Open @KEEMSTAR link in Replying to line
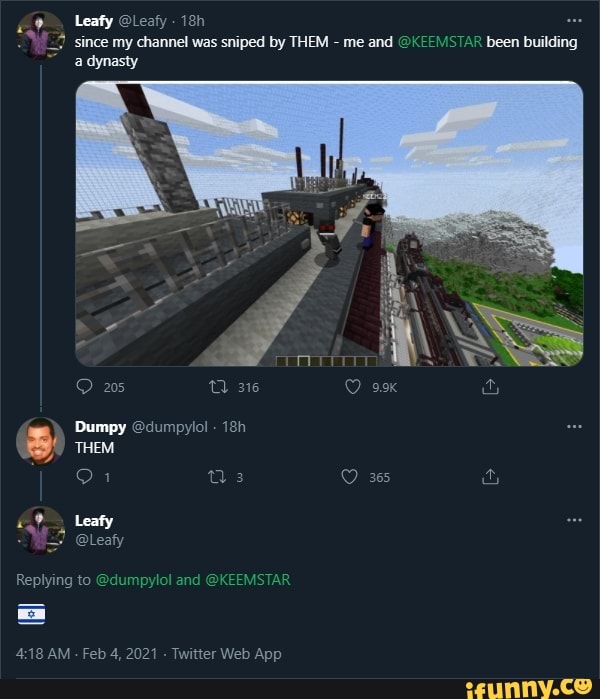This screenshot has height=699, width=600. click(x=248, y=579)
